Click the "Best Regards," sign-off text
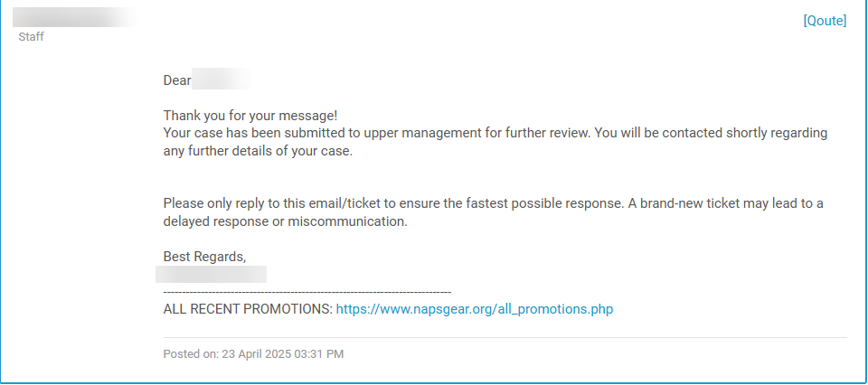Screen dimensions: 868x385 click(x=204, y=257)
